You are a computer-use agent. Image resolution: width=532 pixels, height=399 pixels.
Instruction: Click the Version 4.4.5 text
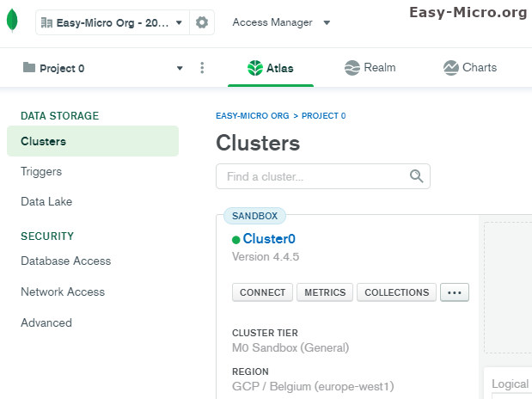click(266, 257)
